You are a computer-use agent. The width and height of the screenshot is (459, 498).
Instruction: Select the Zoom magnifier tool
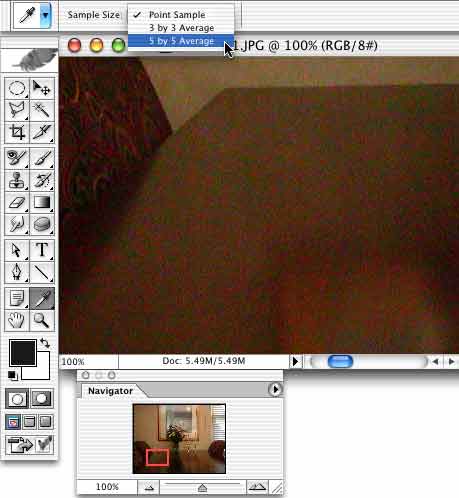(x=42, y=320)
